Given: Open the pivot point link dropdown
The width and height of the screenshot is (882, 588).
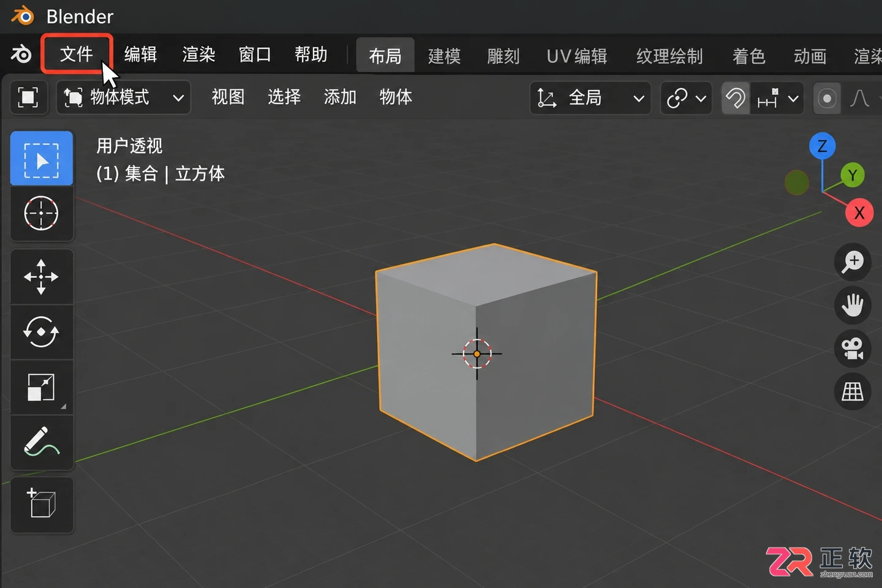Looking at the screenshot, I should [687, 98].
